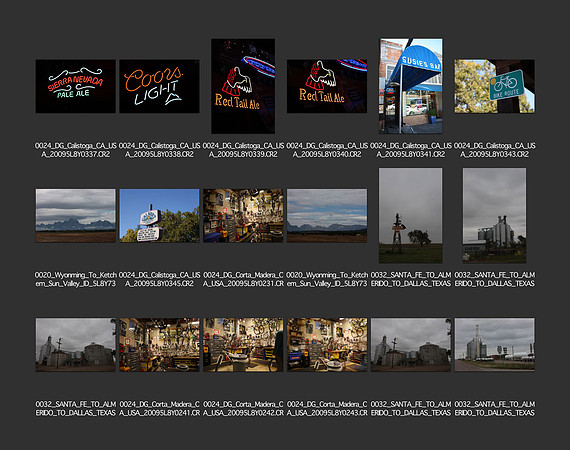Screen dimensions: 570x450
Task: Click the Corta Madera filename ending 0243.CR
Action: pos(327,409)
